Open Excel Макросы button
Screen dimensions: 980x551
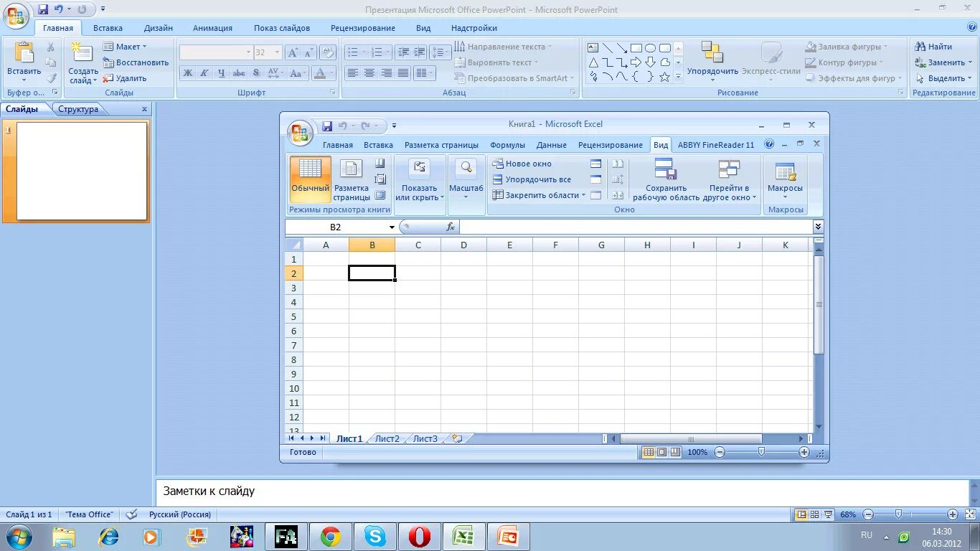[785, 179]
